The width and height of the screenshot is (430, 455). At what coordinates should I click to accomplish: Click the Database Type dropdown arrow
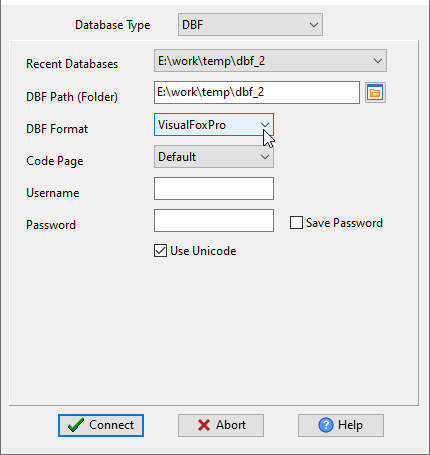tap(314, 25)
